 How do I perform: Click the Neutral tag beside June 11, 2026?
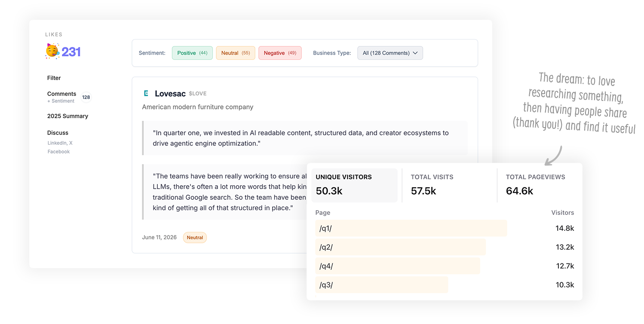[x=195, y=238]
